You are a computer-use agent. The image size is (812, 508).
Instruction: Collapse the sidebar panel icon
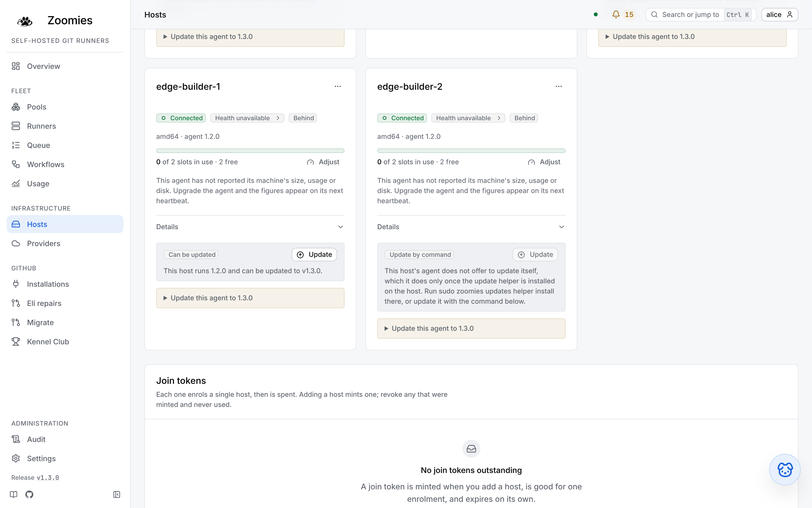116,494
